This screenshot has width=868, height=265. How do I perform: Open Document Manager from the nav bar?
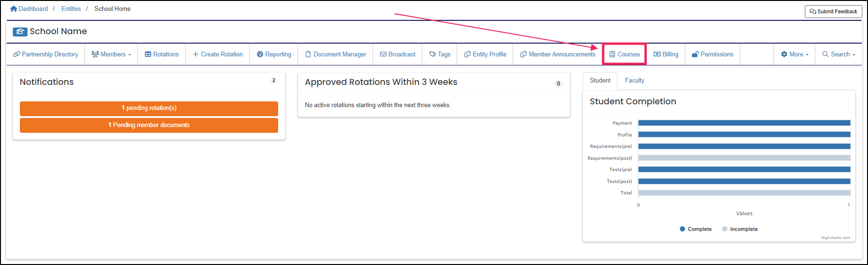(336, 54)
